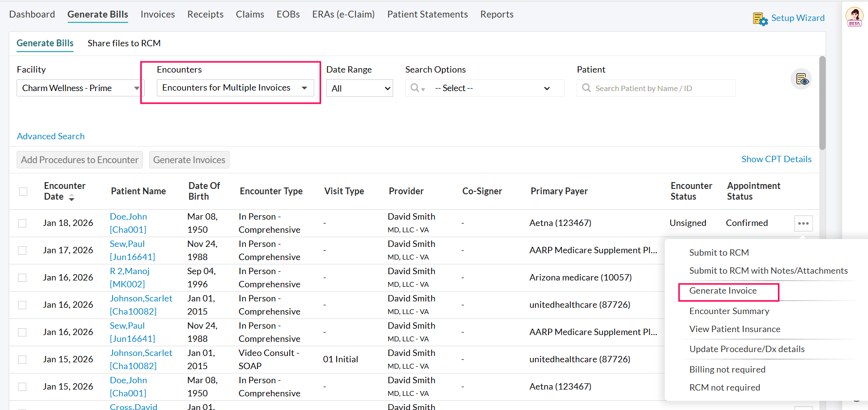
Task: Click the 01 Initial visit type cell
Action: tap(340, 359)
